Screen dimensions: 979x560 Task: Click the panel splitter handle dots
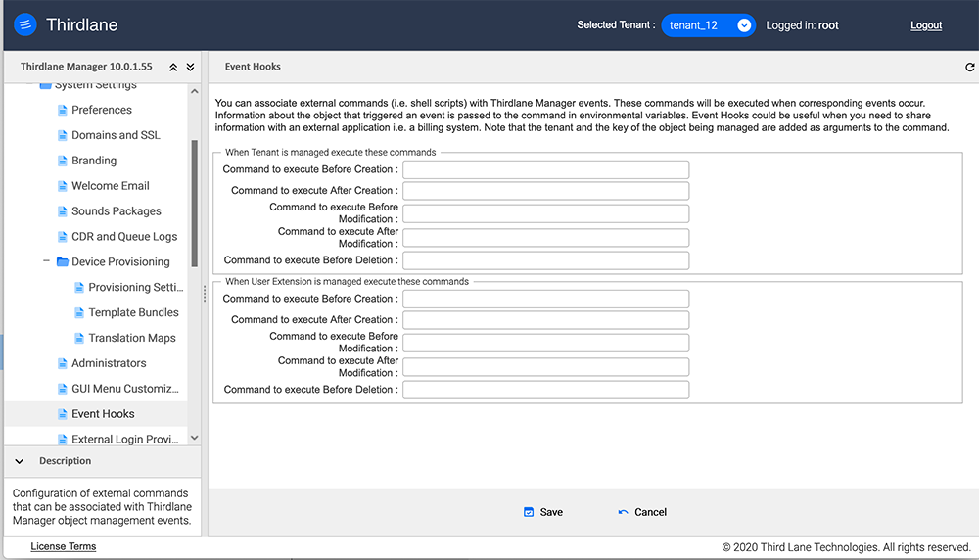(x=205, y=294)
